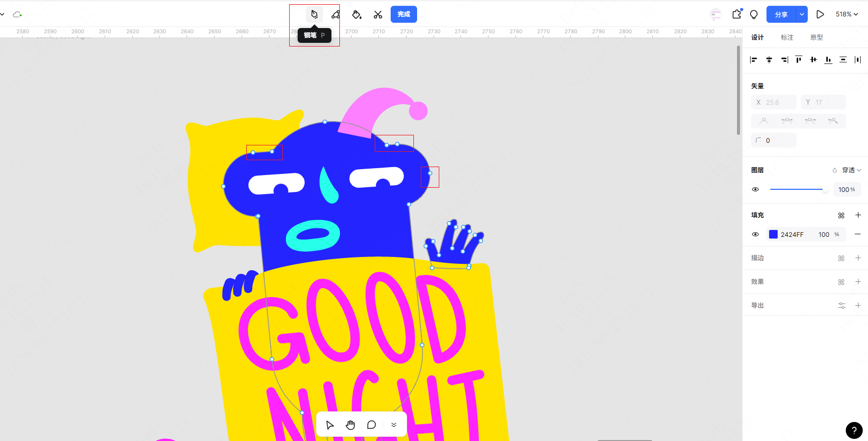Viewport: 868px width, 441px height.
Task: Click the canvas vertical scrollbar
Action: point(738,90)
